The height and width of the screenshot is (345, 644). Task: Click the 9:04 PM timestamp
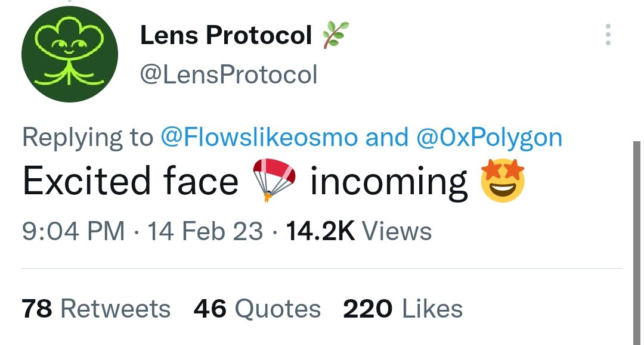[73, 231]
